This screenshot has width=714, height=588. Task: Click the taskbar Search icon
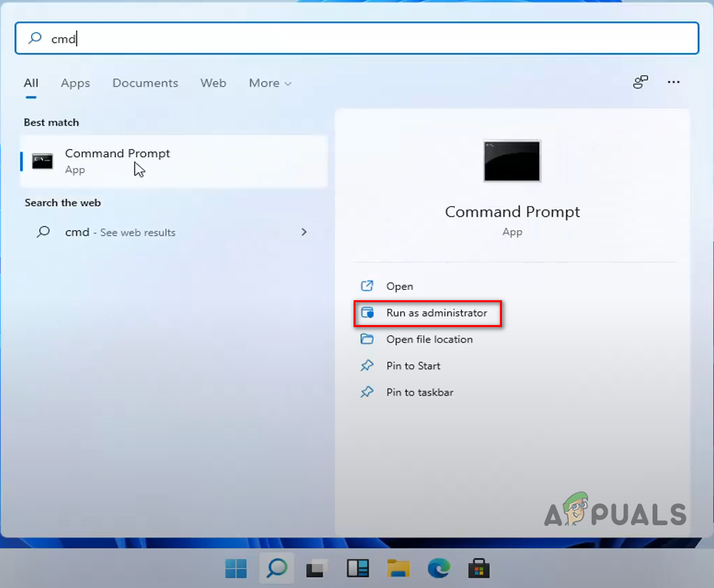click(277, 569)
